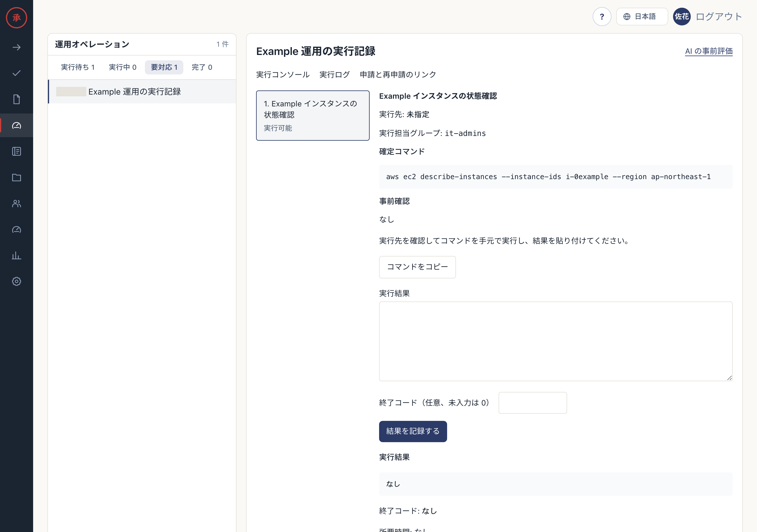Open the lower gauge sidebar icon
Image resolution: width=757 pixels, height=532 pixels.
click(17, 229)
